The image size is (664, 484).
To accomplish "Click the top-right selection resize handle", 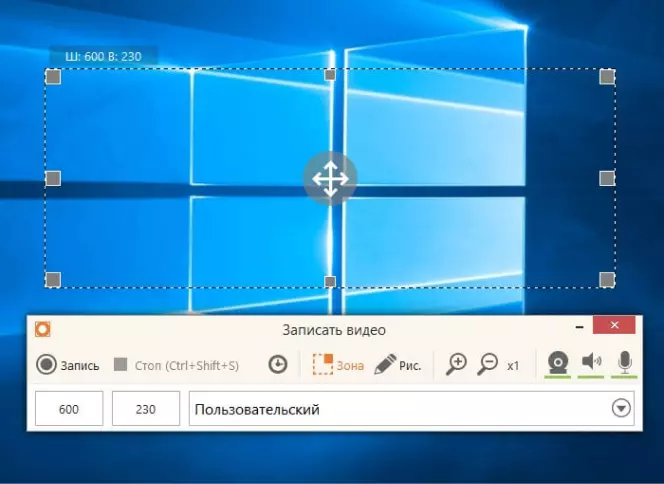I will tap(607, 77).
